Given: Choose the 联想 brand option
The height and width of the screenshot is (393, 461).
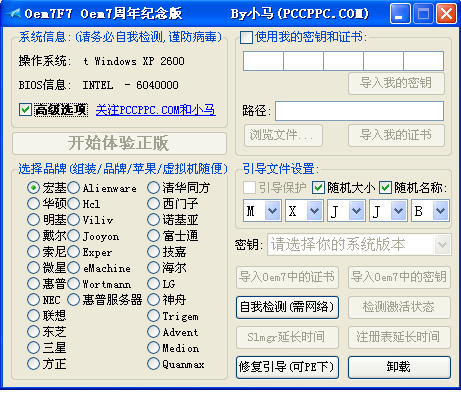Looking at the screenshot, I should point(33,315).
